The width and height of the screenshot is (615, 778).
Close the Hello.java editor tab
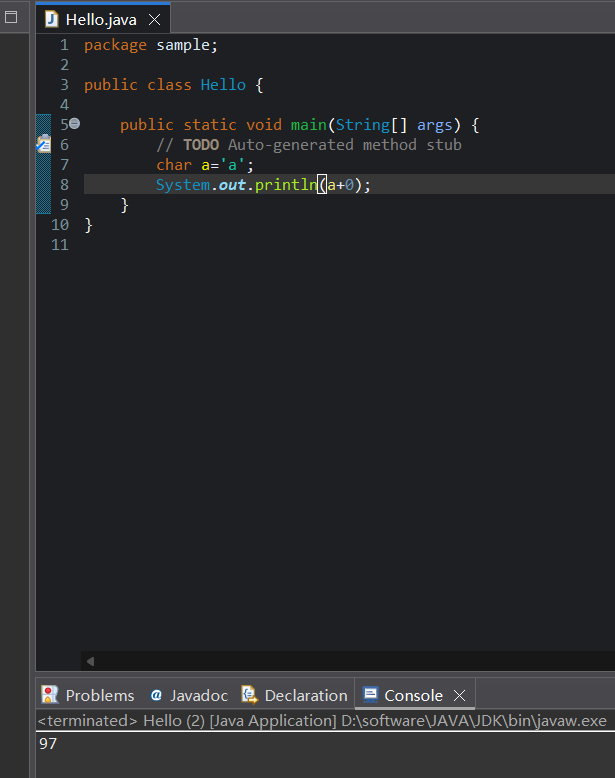tap(154, 20)
